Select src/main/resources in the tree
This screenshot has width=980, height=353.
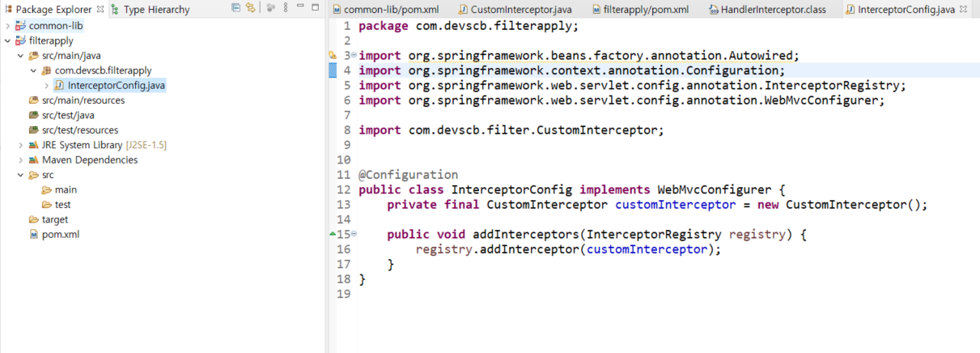83,100
